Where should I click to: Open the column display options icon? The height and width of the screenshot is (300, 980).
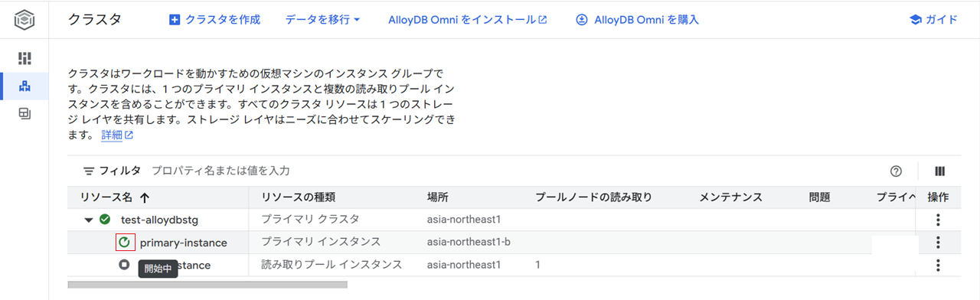939,171
